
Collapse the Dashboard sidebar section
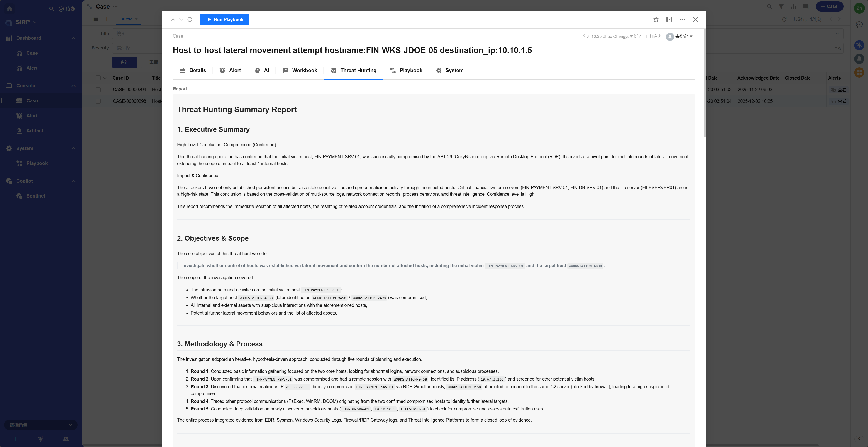73,38
